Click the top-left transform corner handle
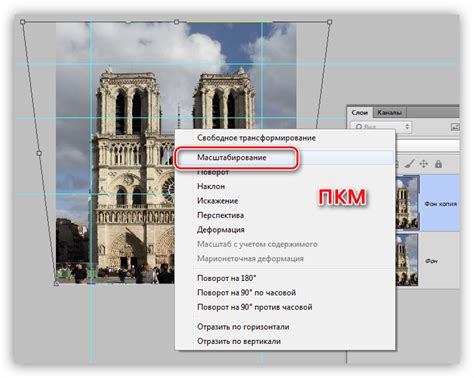This screenshot has height=378, width=474. 23,22
